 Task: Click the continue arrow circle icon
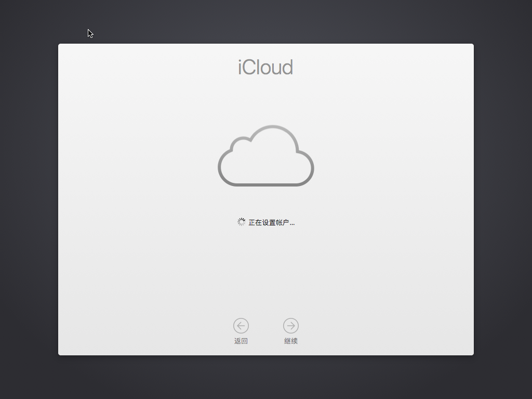click(291, 326)
